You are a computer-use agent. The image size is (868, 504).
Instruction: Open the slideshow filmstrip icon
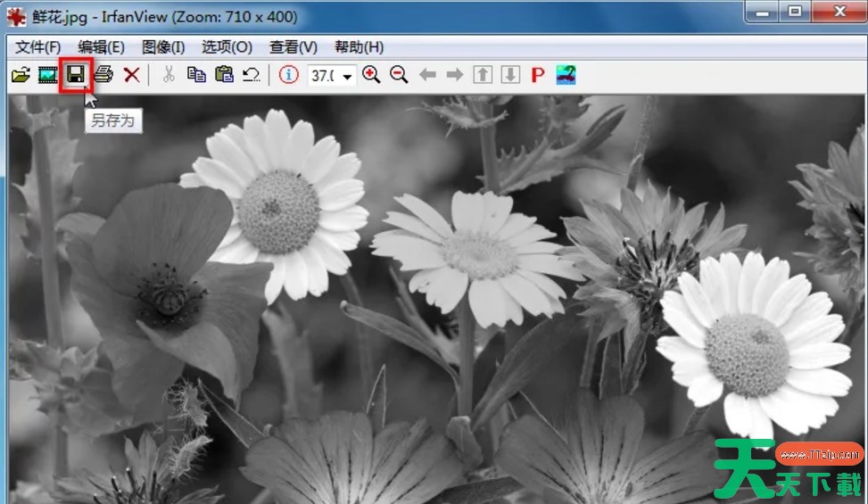click(x=47, y=75)
